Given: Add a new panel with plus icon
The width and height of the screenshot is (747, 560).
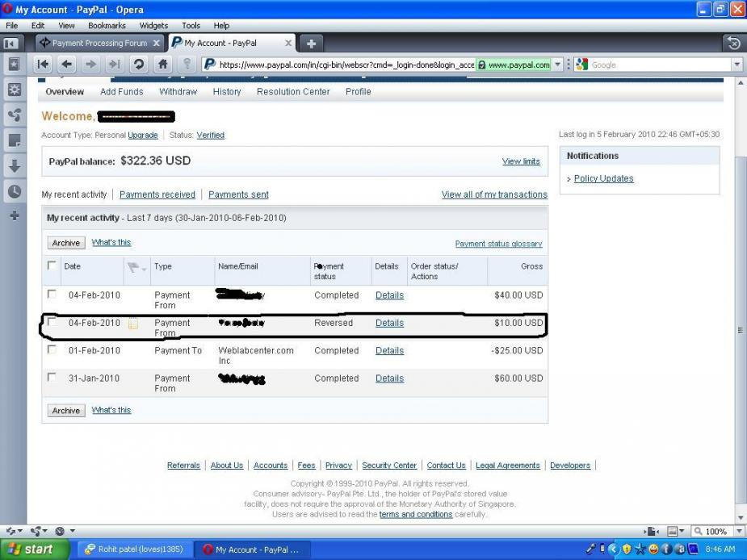Looking at the screenshot, I should click(x=15, y=215).
